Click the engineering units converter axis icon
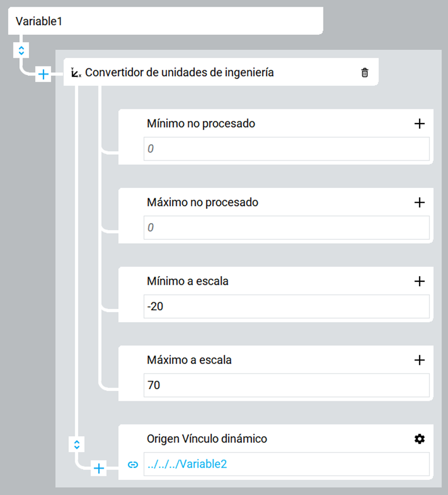 pyautogui.click(x=76, y=73)
